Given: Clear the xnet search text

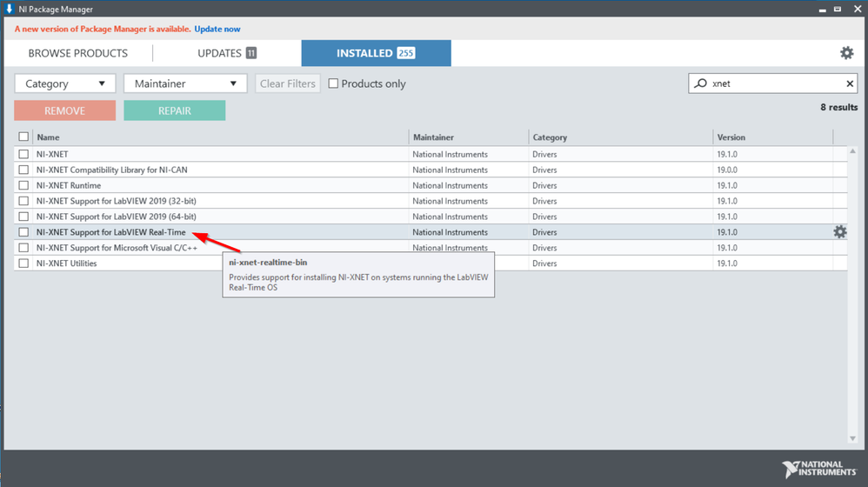Looking at the screenshot, I should click(850, 83).
